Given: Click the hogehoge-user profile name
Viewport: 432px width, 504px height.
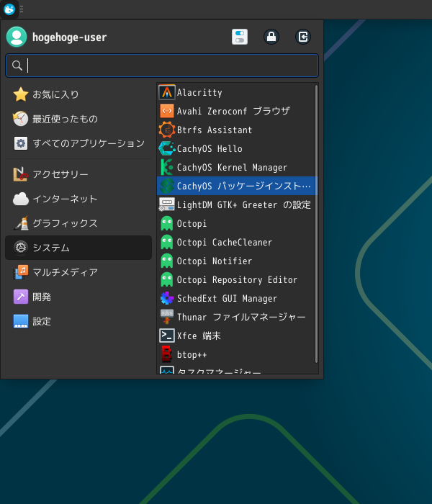Looking at the screenshot, I should (69, 37).
